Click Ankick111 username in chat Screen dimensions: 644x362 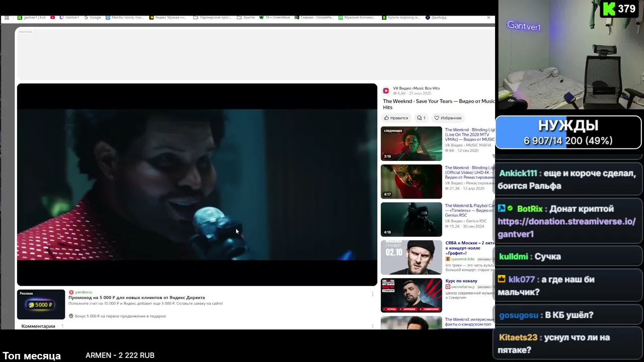click(x=518, y=173)
